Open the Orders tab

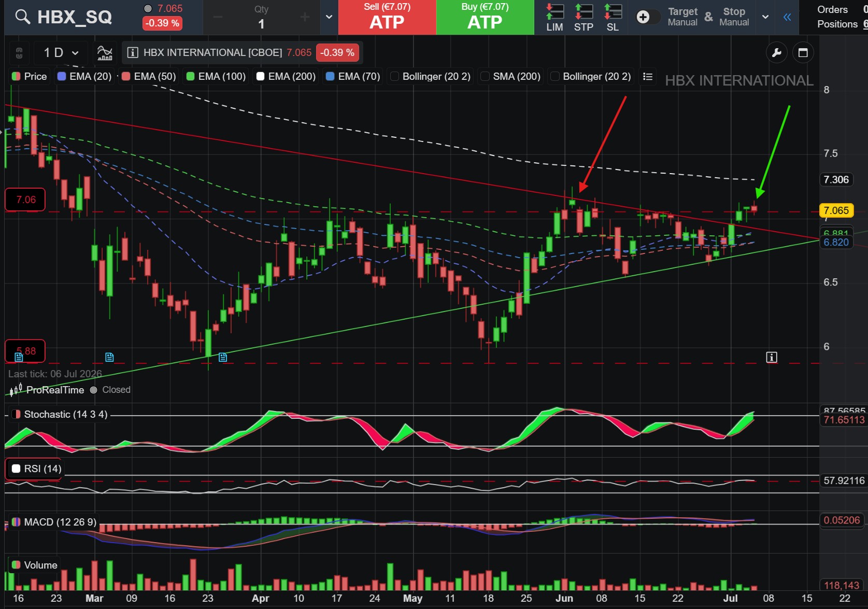832,9
